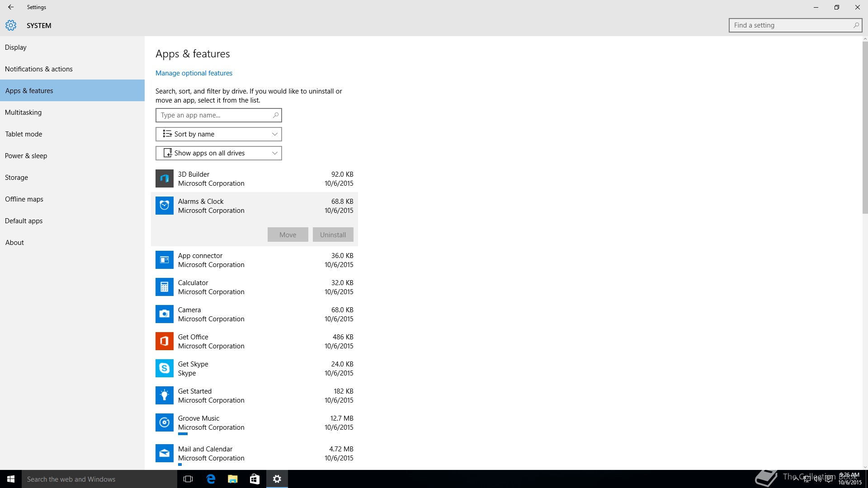Select the Groove Music list entry name
The image size is (868, 488).
point(198,418)
